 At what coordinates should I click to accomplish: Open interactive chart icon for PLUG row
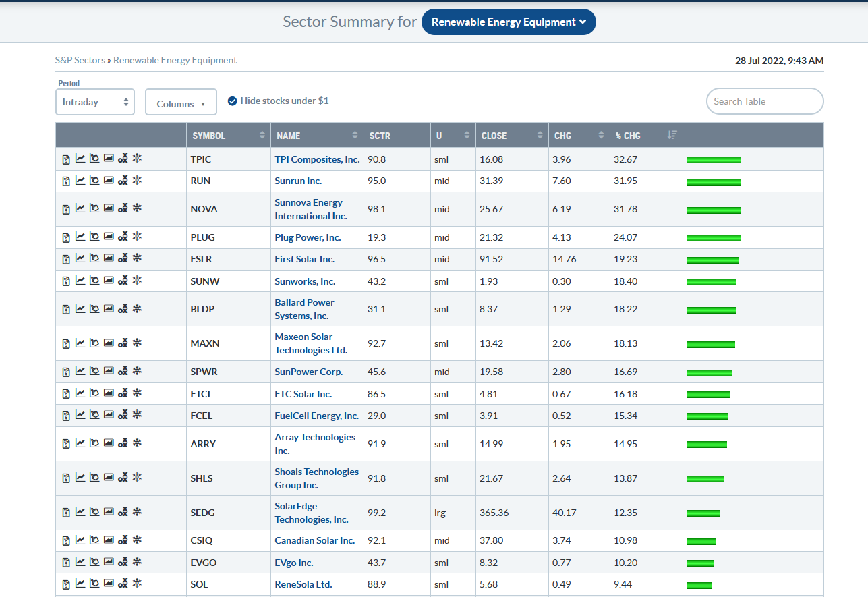(x=94, y=237)
